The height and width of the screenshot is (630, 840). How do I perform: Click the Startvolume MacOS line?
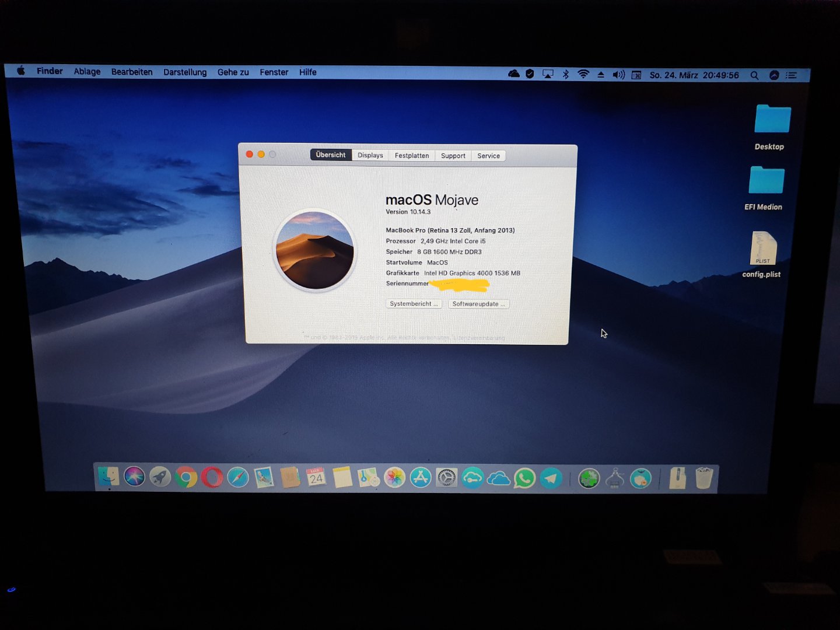(417, 262)
